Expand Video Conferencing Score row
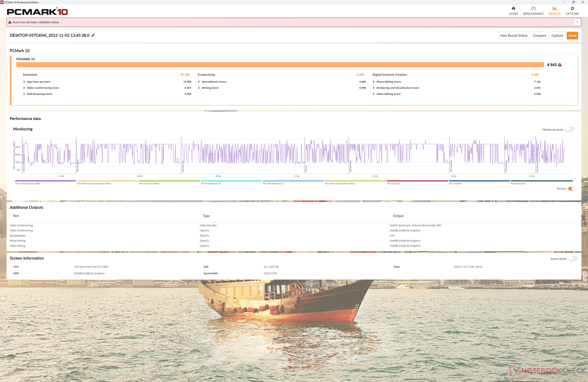588x382 pixels. [24, 88]
